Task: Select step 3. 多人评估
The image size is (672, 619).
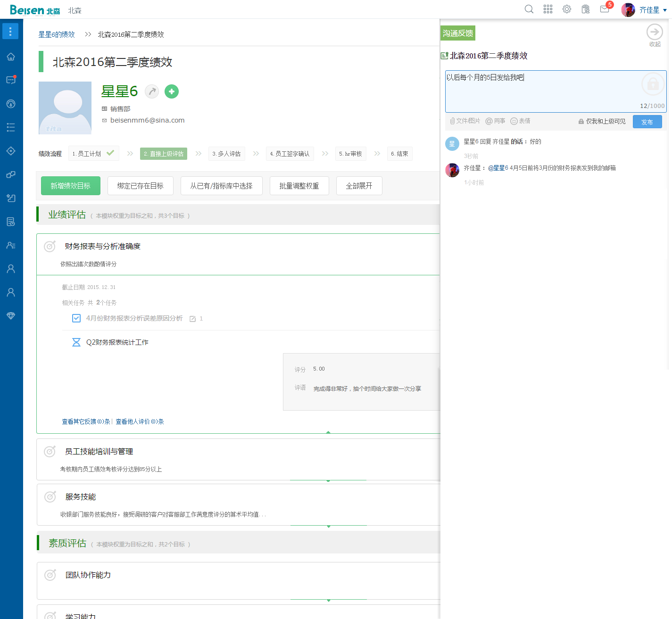Action: (226, 154)
